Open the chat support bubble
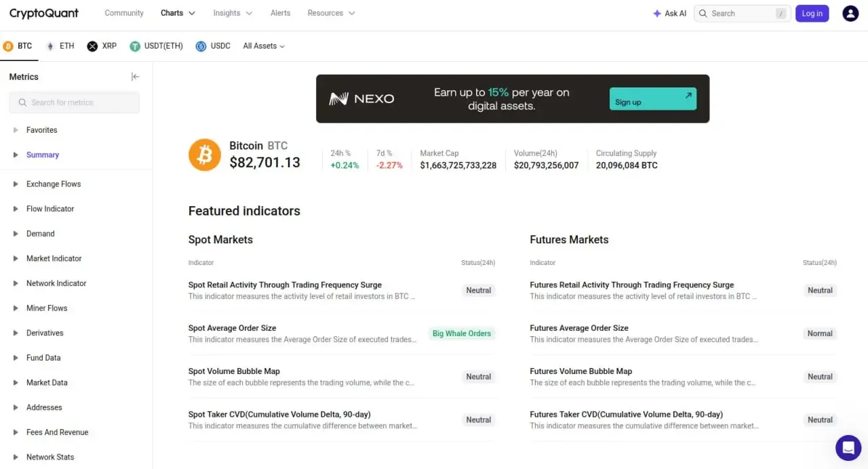 pyautogui.click(x=848, y=447)
